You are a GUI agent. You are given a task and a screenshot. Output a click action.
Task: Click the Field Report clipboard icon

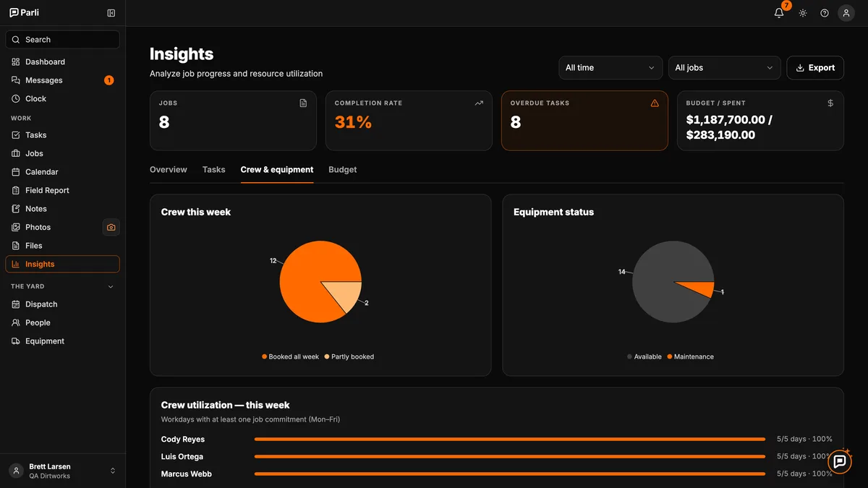[x=16, y=190]
